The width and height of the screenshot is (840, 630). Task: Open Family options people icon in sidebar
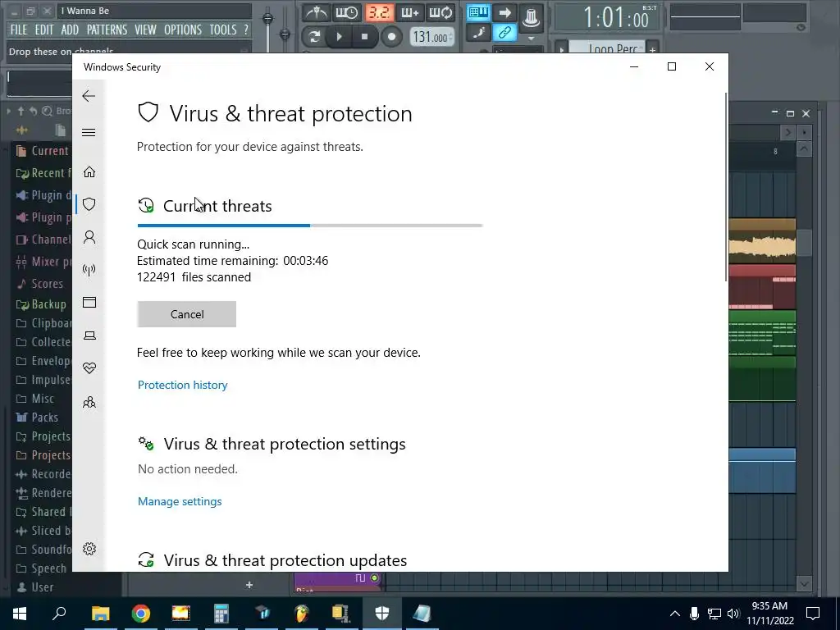tap(89, 402)
